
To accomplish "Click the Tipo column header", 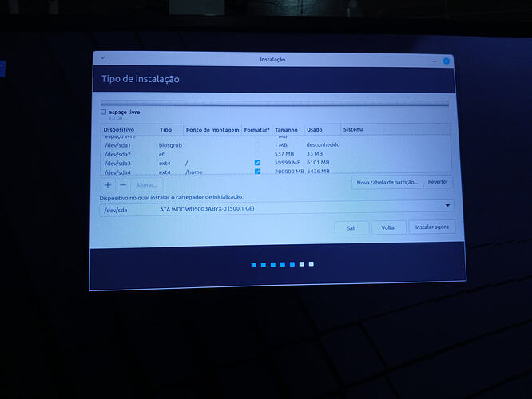I will (x=170, y=130).
